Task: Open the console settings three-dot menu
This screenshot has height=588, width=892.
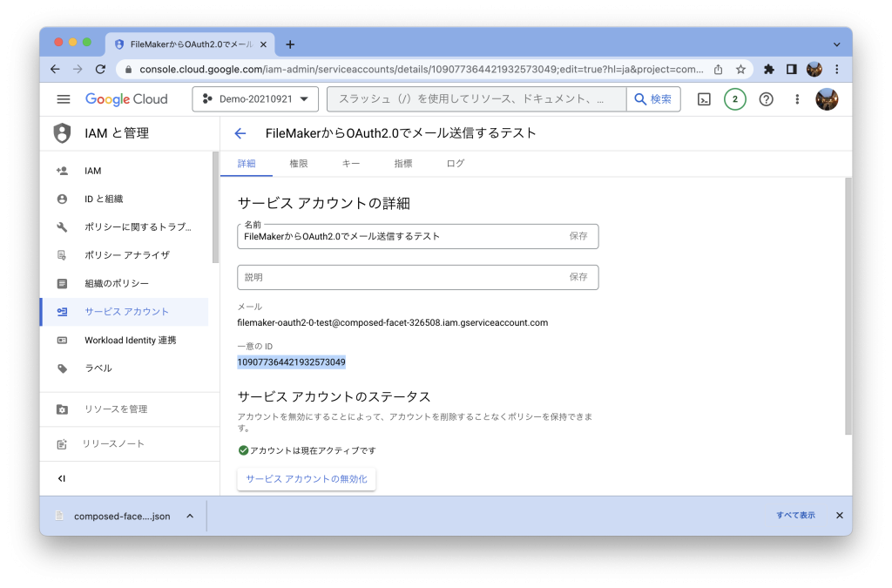Action: tap(797, 99)
